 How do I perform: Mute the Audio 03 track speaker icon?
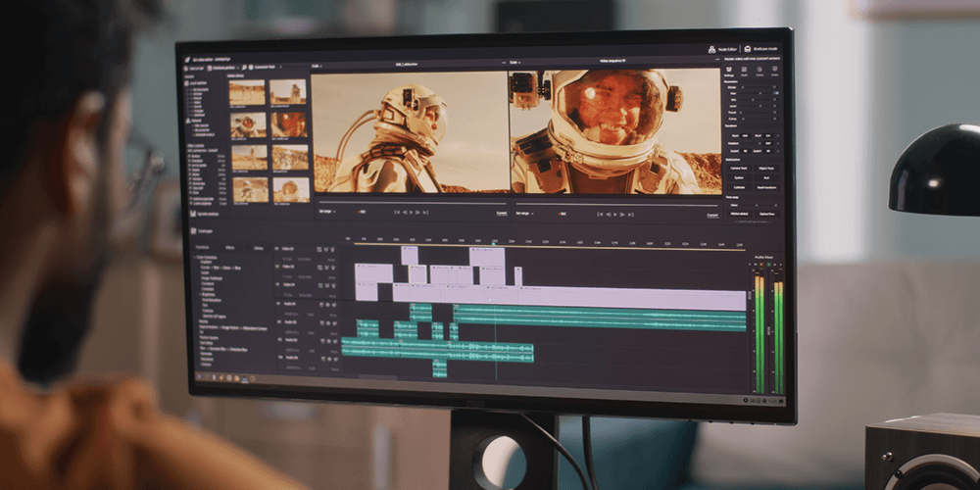(x=335, y=341)
